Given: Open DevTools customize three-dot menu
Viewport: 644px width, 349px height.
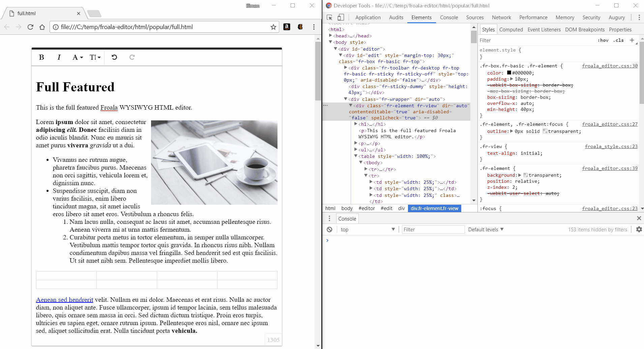Looking at the screenshot, I should 639,18.
